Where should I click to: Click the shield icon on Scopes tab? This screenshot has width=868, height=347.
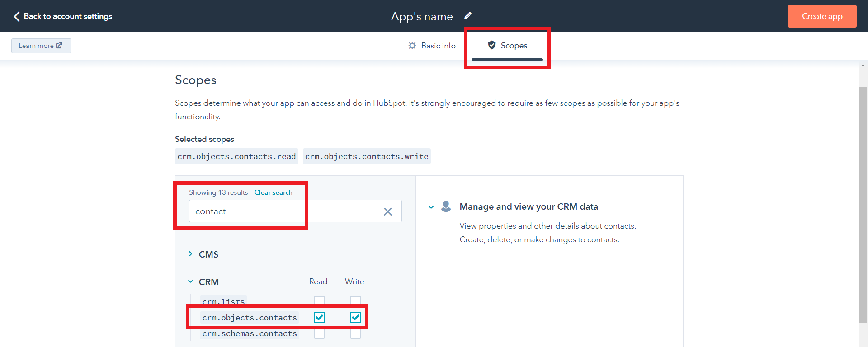(492, 45)
